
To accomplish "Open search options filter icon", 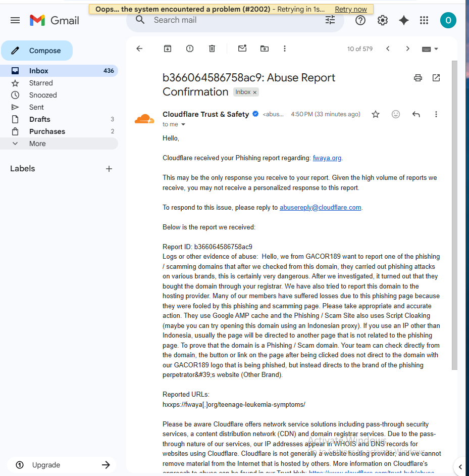I will point(330,20).
